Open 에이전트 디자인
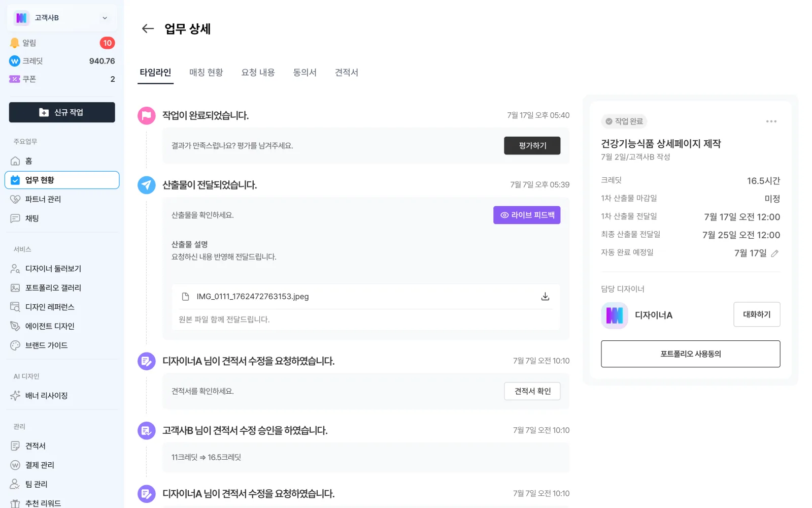 62,326
